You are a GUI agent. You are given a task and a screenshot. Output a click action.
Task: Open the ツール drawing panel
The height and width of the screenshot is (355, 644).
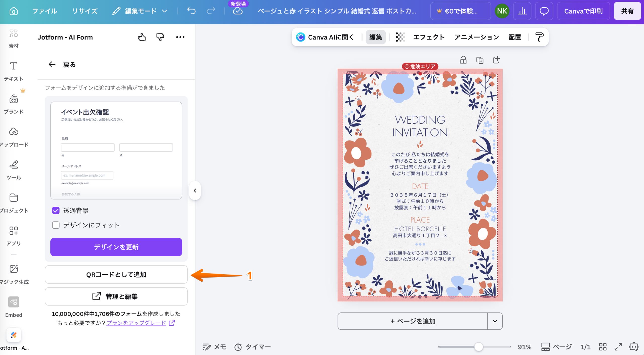coord(14,170)
